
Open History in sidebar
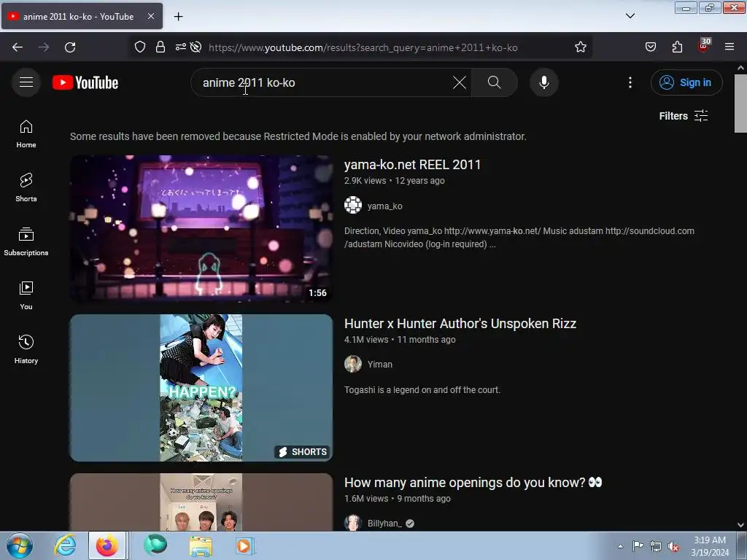pos(26,350)
